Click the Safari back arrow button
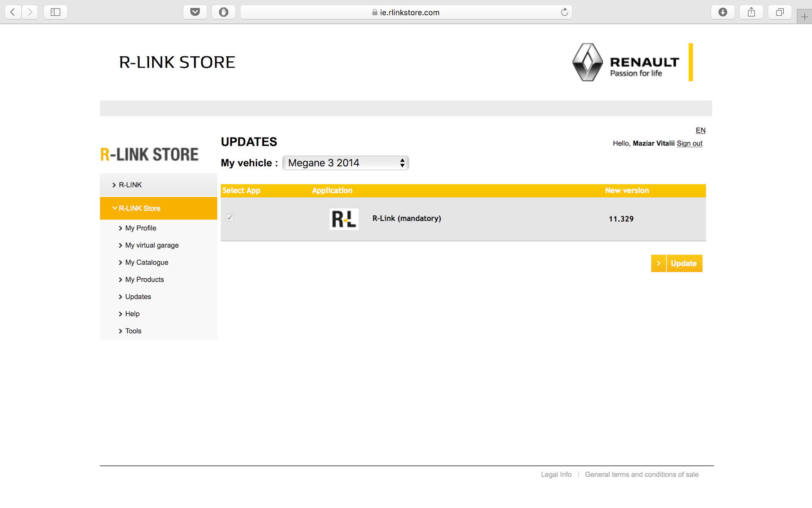Viewport: 812px width, 508px height. (x=13, y=12)
